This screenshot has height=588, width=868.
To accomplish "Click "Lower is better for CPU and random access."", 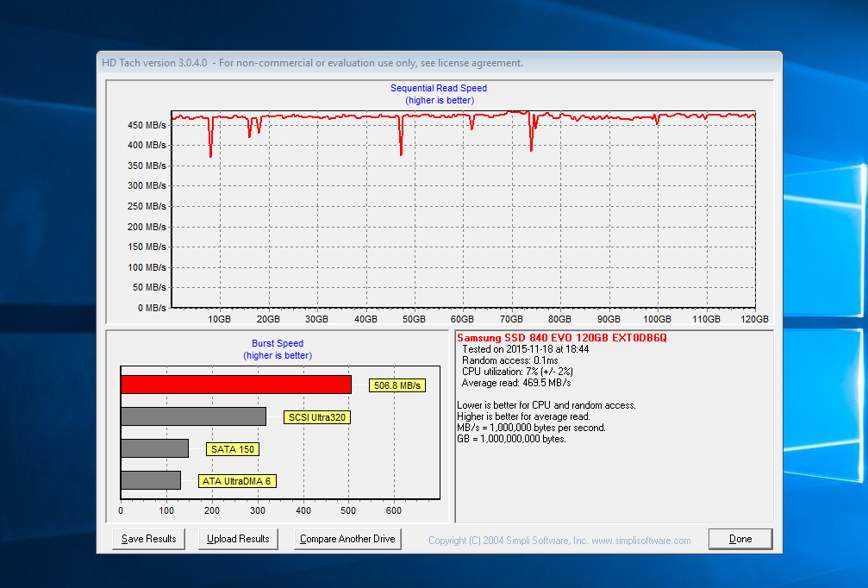I will click(546, 405).
